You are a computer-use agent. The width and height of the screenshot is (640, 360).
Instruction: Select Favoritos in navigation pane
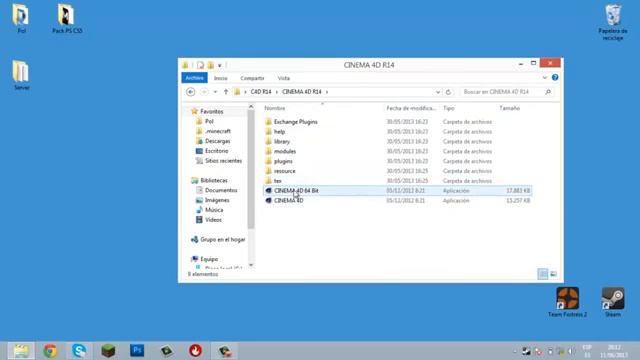(211, 111)
